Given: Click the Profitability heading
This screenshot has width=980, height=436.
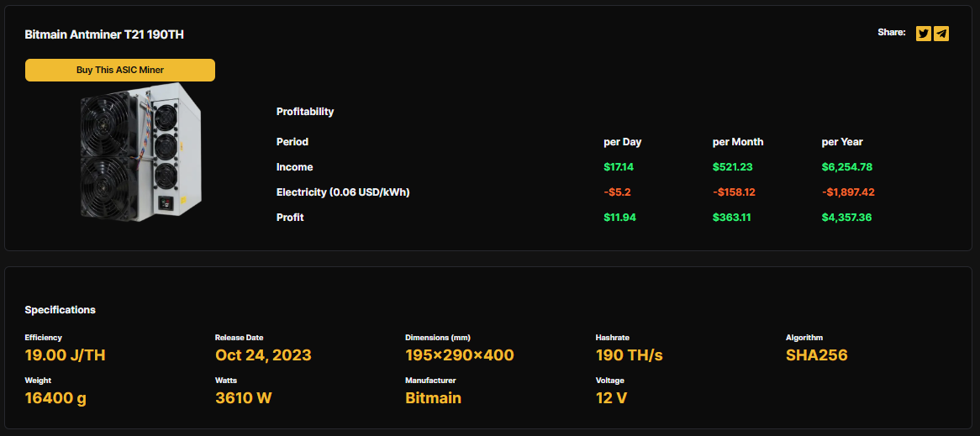Looking at the screenshot, I should click(305, 112).
